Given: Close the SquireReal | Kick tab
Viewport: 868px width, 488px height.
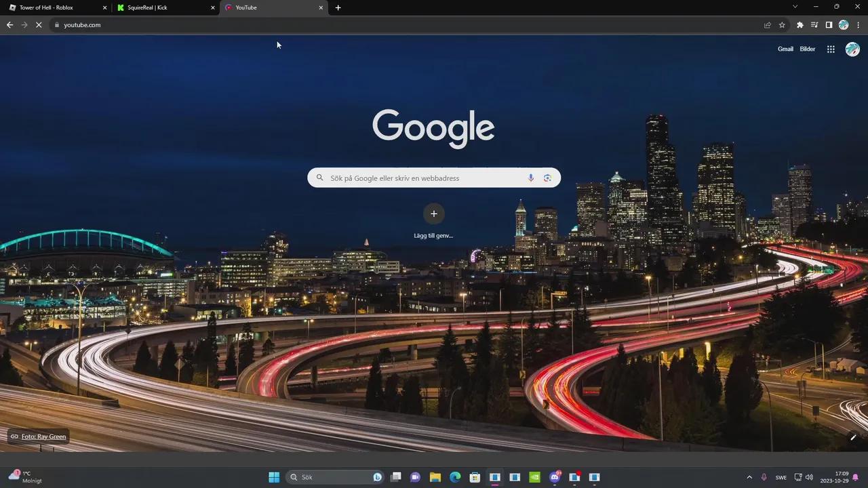Looking at the screenshot, I should [213, 7].
